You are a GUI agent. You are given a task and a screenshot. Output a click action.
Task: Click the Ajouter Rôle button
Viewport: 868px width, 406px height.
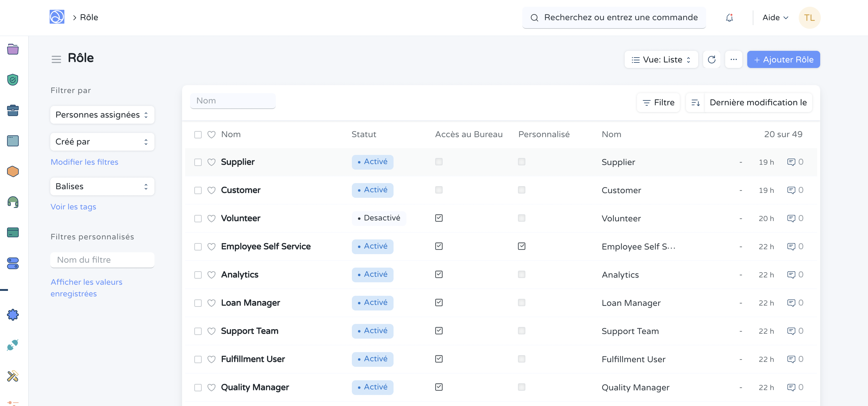click(783, 60)
